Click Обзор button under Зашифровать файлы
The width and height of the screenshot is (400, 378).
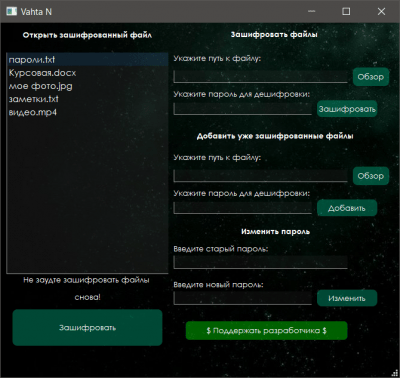(x=371, y=77)
